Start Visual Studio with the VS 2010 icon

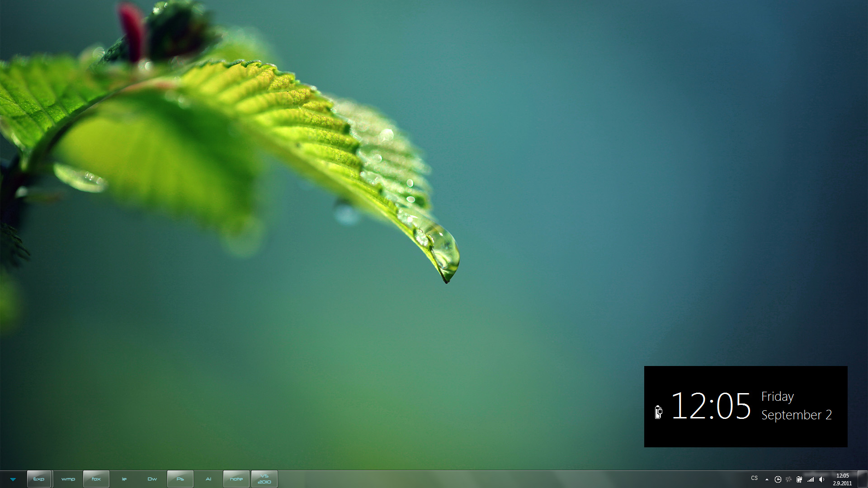[x=264, y=479]
